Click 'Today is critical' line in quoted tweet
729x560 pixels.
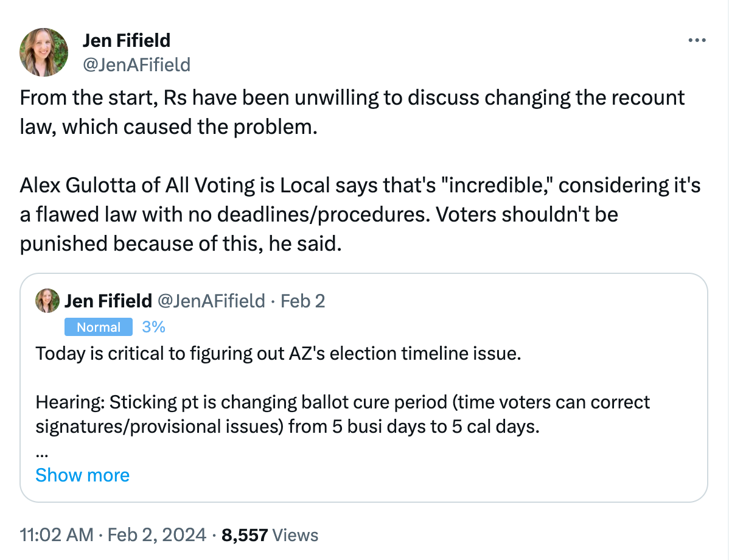click(278, 354)
